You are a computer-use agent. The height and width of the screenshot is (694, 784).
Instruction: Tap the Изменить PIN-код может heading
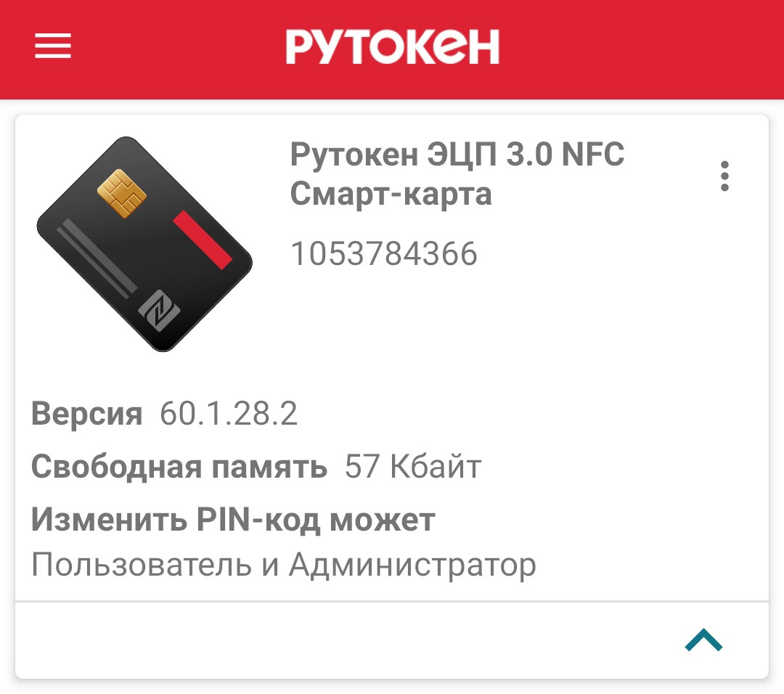pos(233,520)
